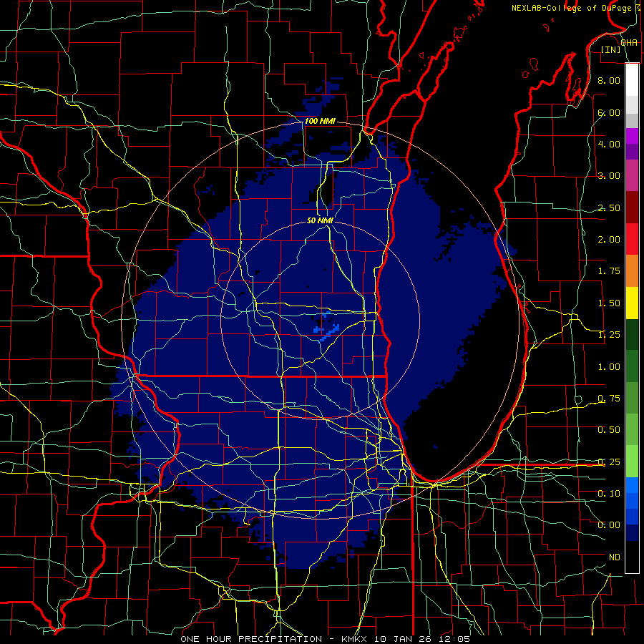Click the 0.25 legend value
The width and height of the screenshot is (644, 644).
click(609, 462)
